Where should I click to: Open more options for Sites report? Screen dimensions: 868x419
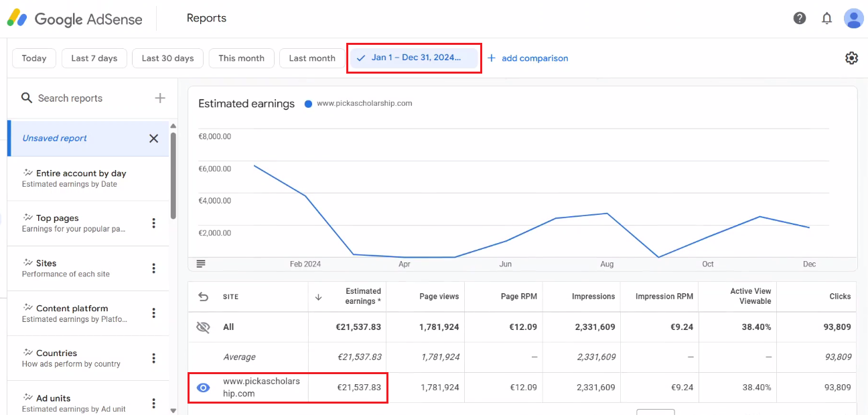pos(153,268)
